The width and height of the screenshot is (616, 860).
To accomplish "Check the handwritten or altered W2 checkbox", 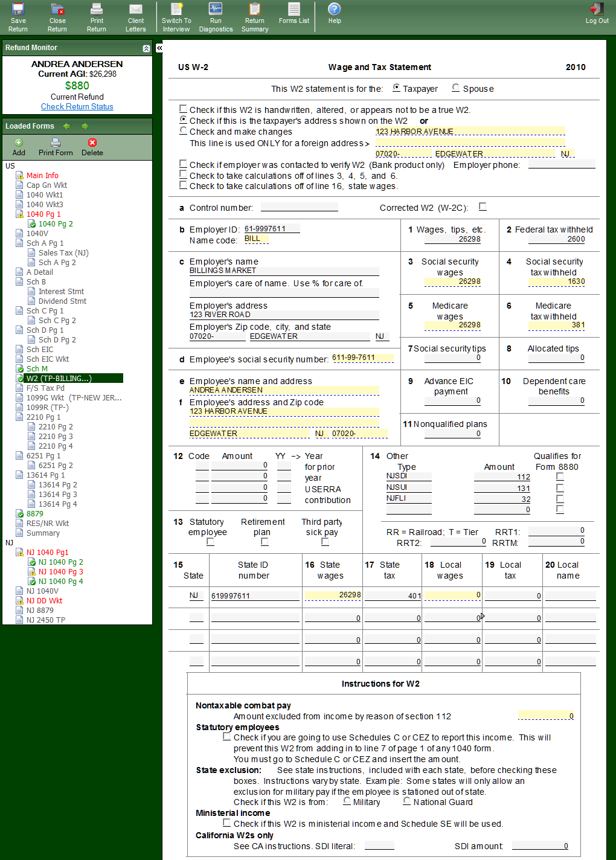I will (x=183, y=109).
